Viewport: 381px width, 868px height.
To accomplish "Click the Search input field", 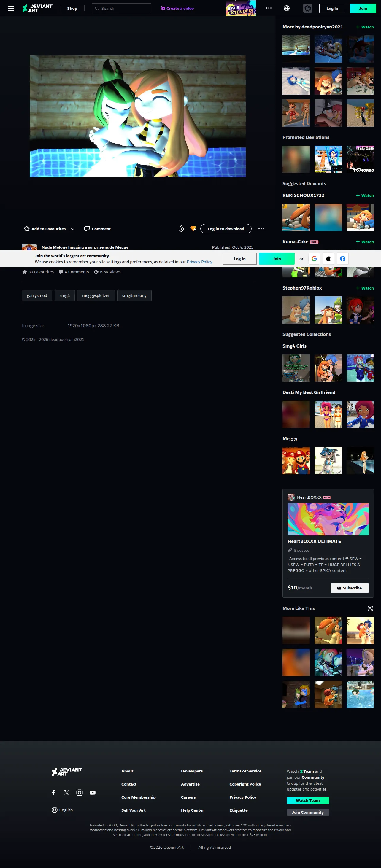I will 121,8.
